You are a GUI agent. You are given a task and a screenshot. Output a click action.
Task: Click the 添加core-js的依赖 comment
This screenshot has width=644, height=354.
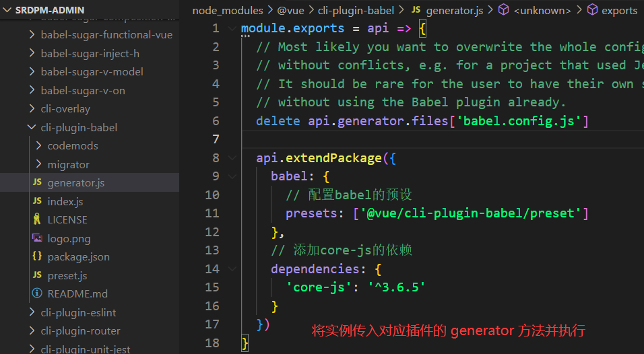coord(342,250)
